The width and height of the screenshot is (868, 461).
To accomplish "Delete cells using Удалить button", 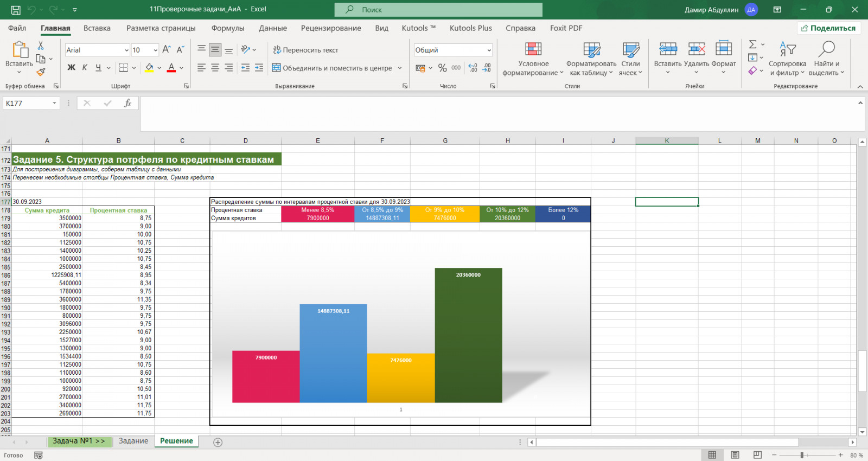I will 697,57.
